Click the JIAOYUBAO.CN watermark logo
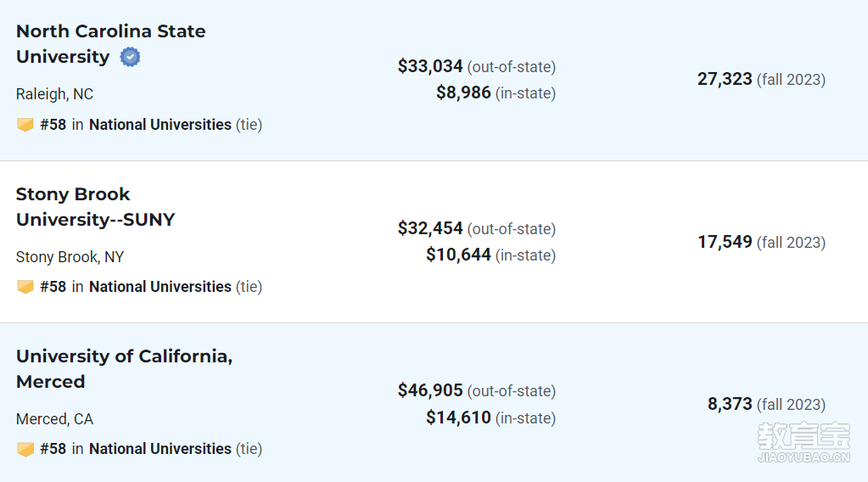 [x=804, y=442]
